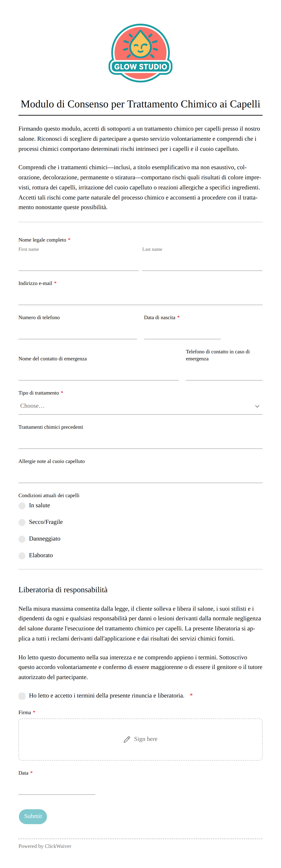The image size is (281, 868).
Task: Choose the Danneggiato hair condition
Action: pyautogui.click(x=22, y=539)
